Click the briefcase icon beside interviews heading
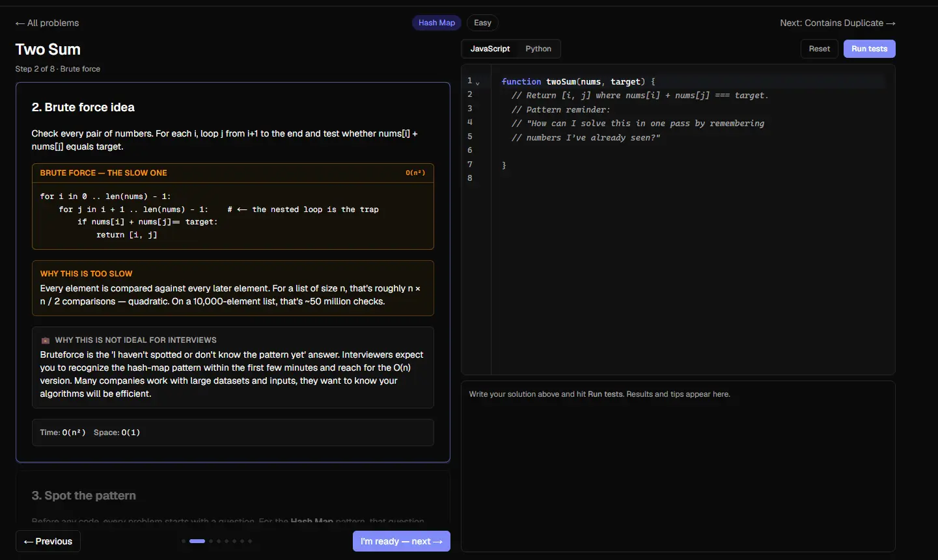The width and height of the screenshot is (938, 560). click(46, 340)
